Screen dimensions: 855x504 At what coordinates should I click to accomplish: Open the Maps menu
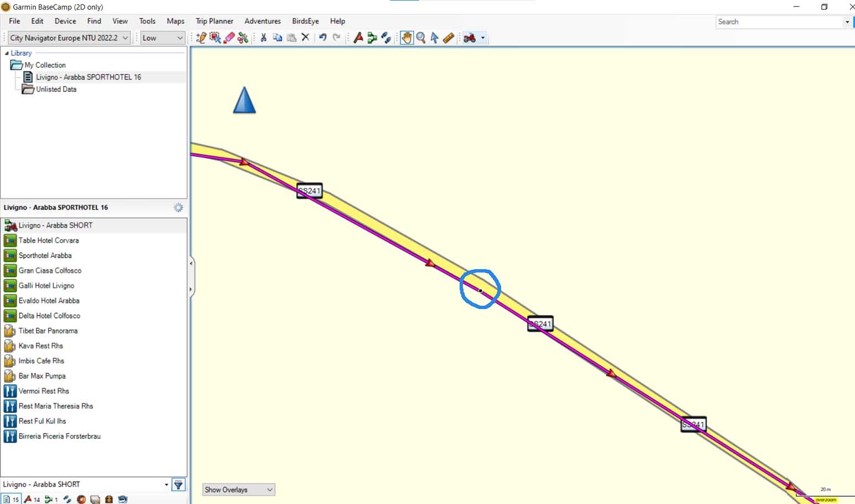pyautogui.click(x=176, y=21)
